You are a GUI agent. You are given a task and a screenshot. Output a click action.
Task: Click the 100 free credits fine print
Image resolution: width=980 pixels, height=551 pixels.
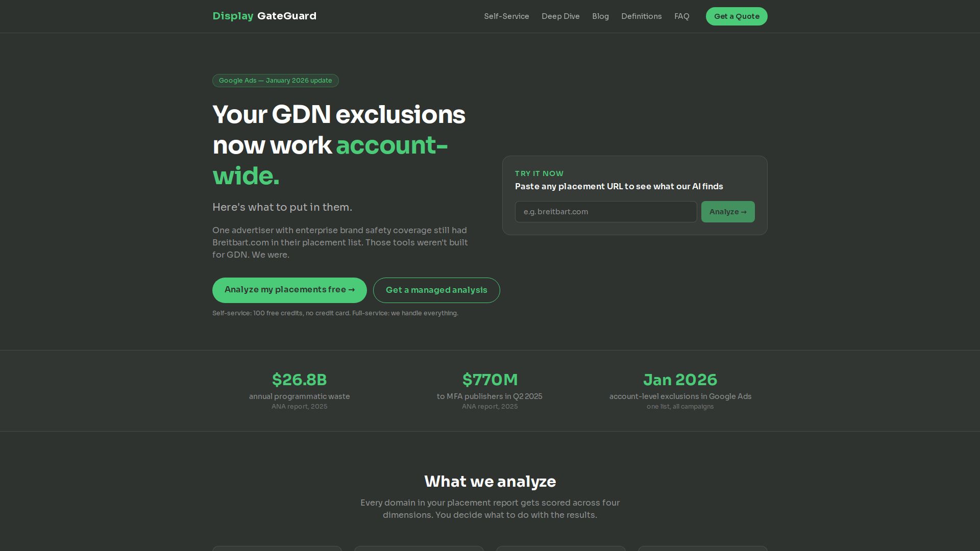[x=335, y=313]
